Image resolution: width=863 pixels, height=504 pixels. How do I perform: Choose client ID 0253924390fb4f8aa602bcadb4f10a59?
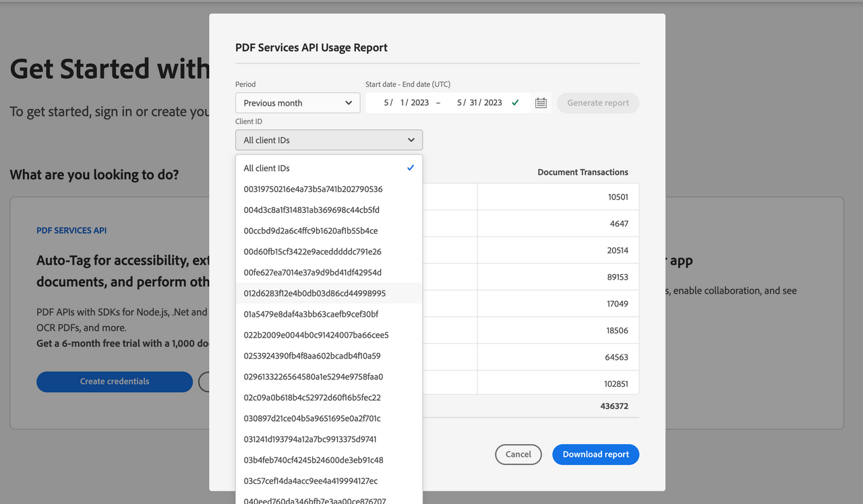coord(329,356)
